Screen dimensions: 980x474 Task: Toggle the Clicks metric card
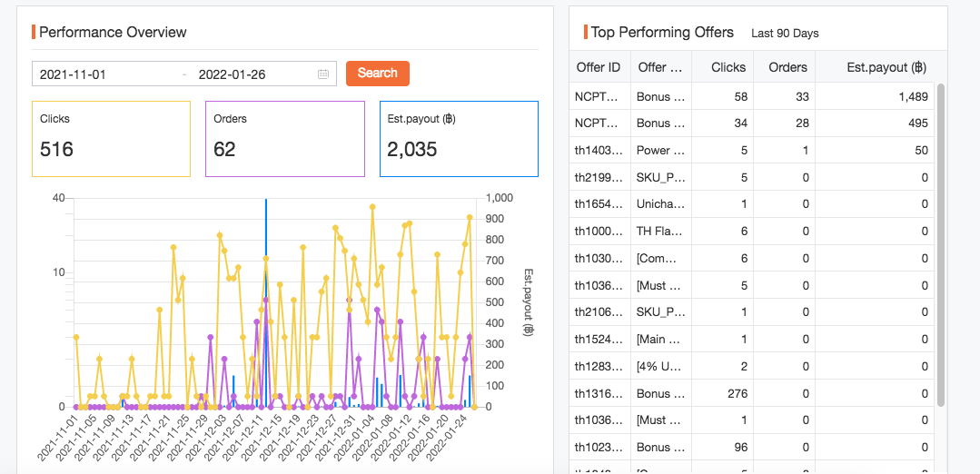pyautogui.click(x=111, y=138)
